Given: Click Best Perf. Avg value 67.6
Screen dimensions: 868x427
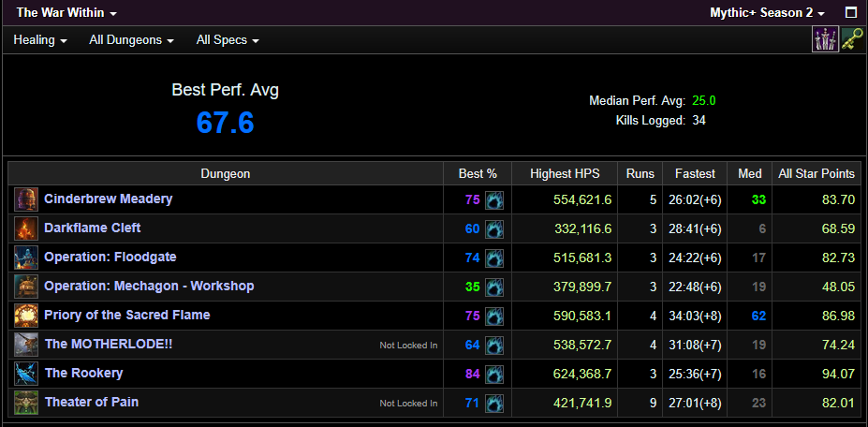Looking at the screenshot, I should (226, 123).
